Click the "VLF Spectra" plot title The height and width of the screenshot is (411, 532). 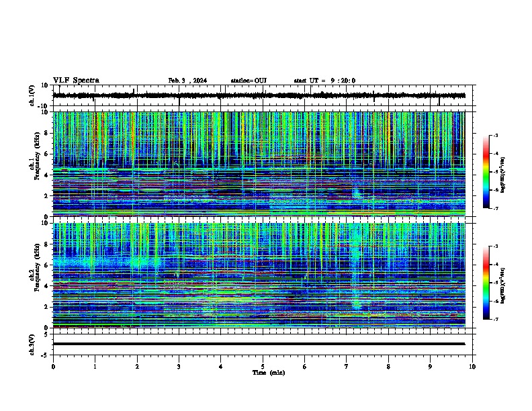[x=76, y=81]
